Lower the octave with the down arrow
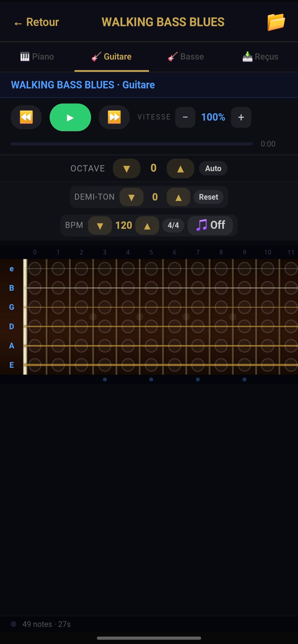The width and height of the screenshot is (298, 644). click(127, 169)
